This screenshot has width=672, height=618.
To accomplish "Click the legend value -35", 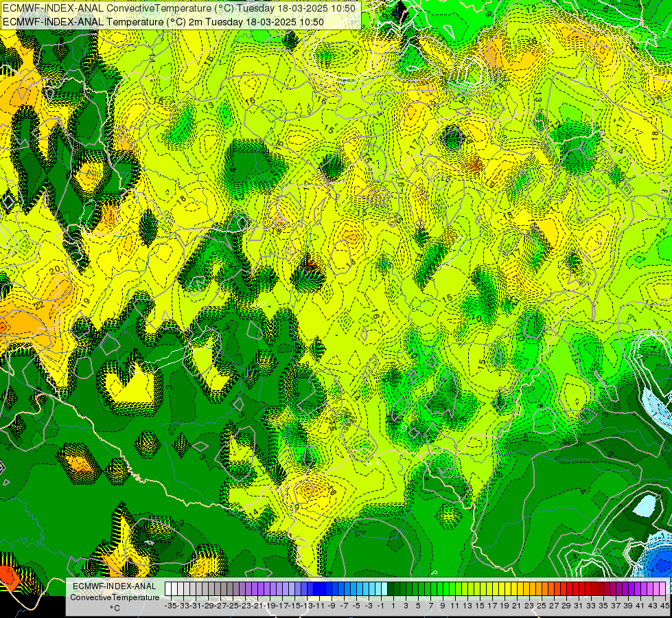I will click(170, 606).
